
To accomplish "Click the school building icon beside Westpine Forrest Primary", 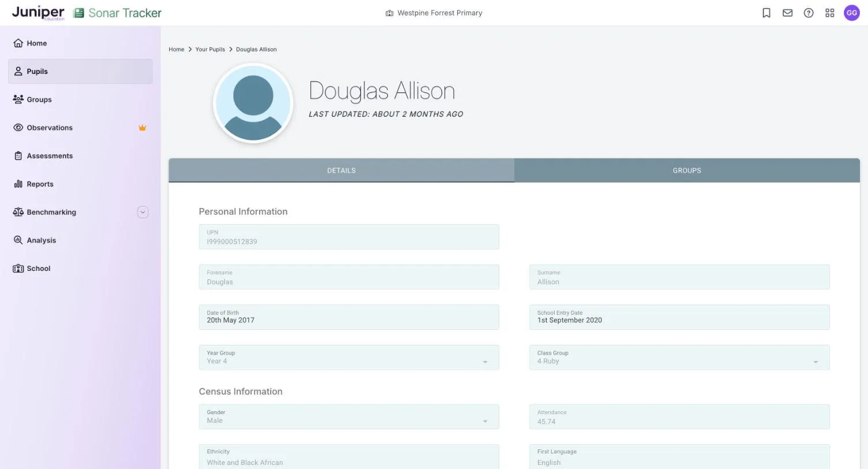I will click(390, 13).
